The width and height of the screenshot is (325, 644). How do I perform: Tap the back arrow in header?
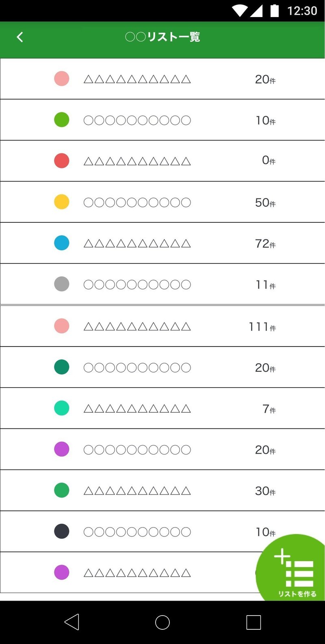click(20, 37)
